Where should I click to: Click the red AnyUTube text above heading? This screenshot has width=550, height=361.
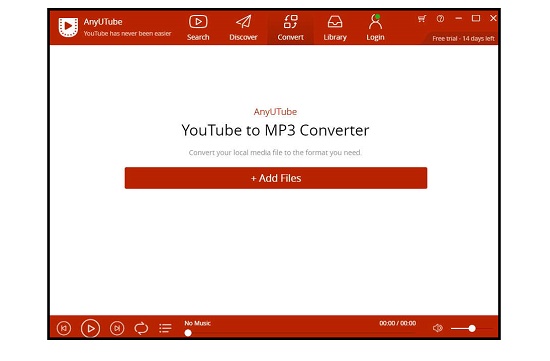pyautogui.click(x=275, y=112)
